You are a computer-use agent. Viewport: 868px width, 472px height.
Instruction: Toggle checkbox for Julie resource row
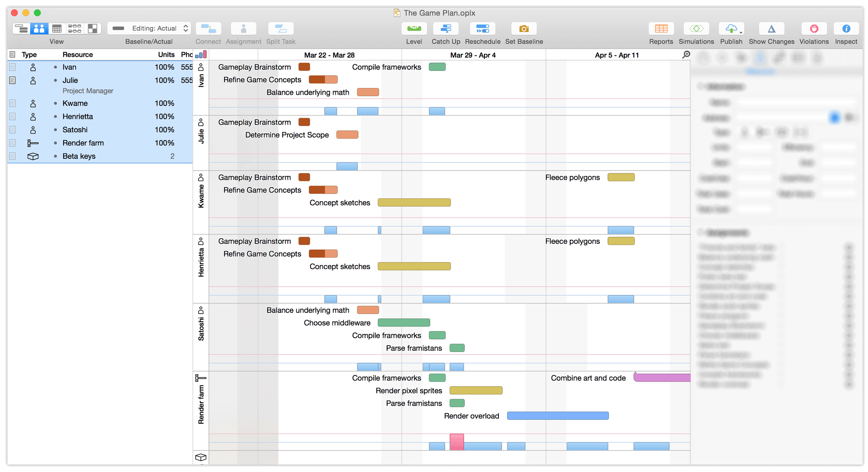pyautogui.click(x=11, y=80)
